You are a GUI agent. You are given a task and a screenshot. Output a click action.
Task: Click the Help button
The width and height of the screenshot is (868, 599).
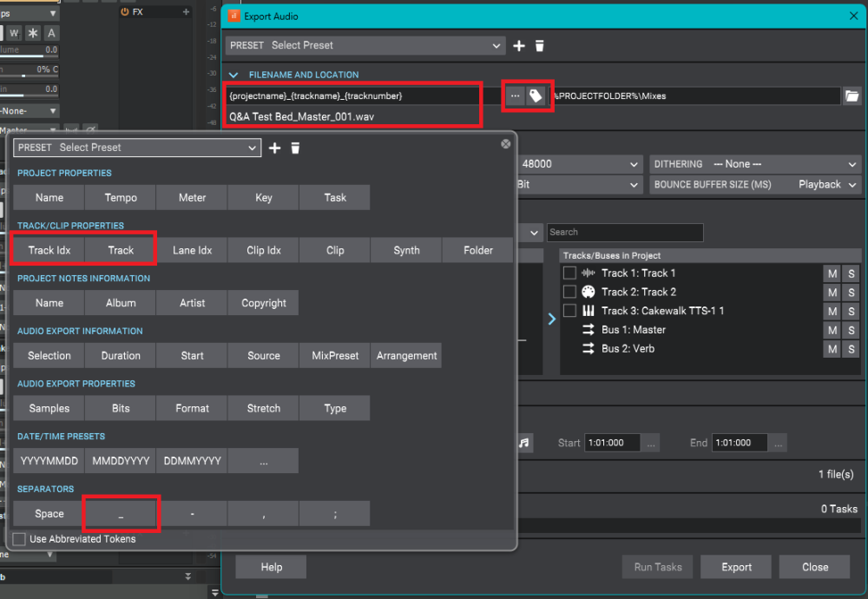coord(271,567)
